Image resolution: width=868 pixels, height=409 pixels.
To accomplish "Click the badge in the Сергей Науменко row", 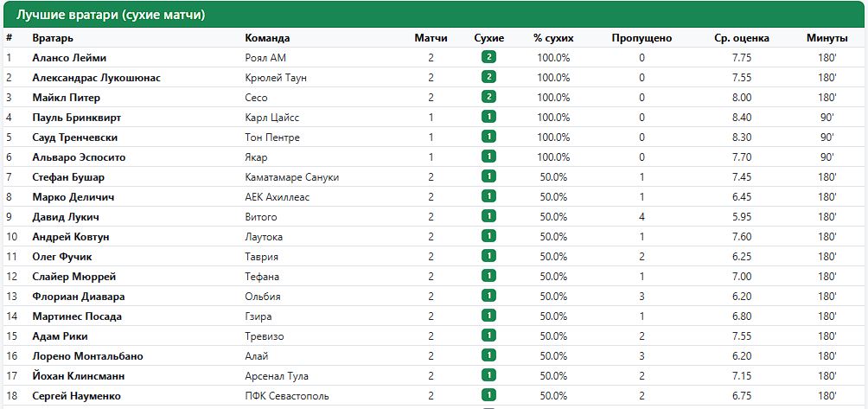I will [x=488, y=396].
